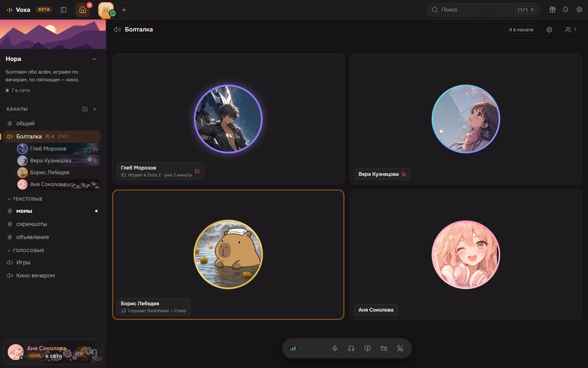
Task: Collapse the ТЕКСТОВЫЕ category
Action: click(25, 199)
